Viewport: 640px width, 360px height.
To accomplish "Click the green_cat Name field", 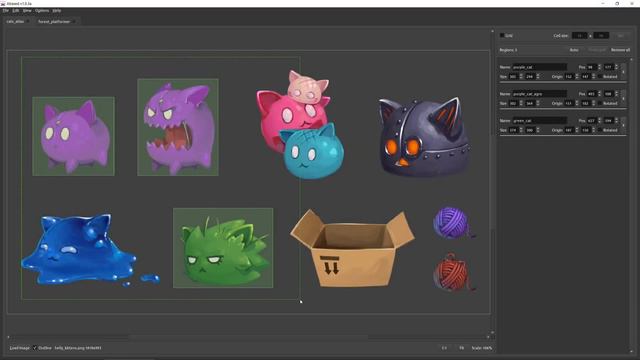I will [539, 121].
